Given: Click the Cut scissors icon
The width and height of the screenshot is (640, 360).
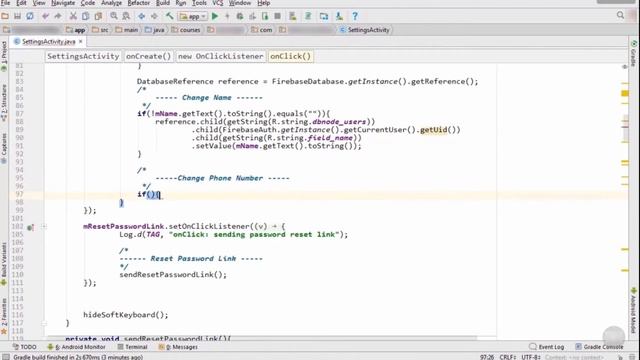Looking at the screenshot, I should click(73, 16).
